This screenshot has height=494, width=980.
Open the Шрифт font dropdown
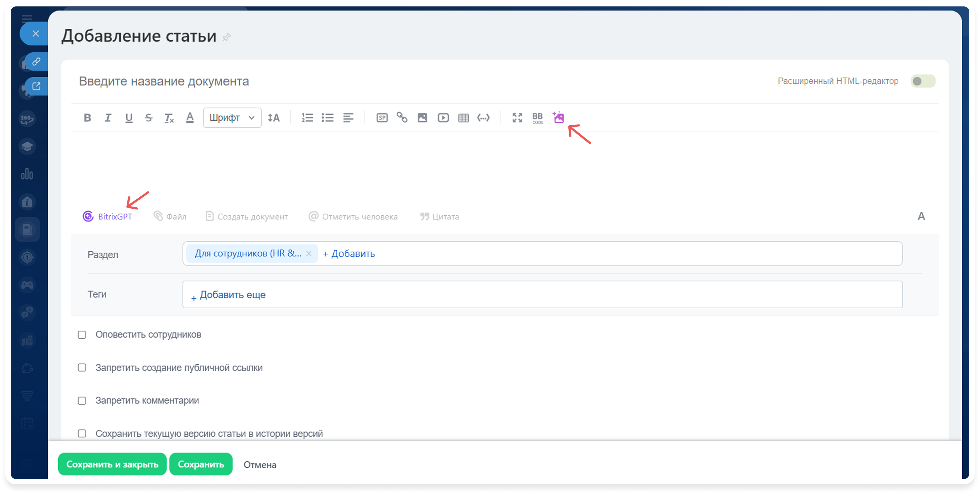[232, 118]
